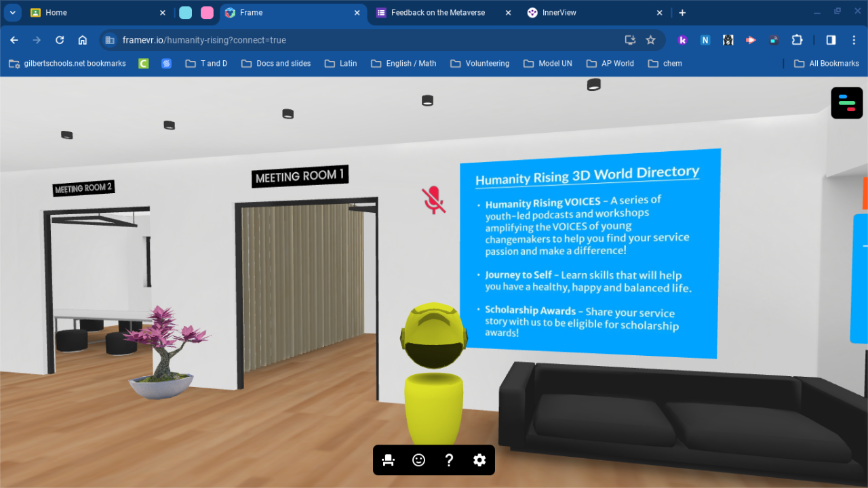The image size is (868, 488).
Task: Reload the Frame page
Action: pos(60,40)
